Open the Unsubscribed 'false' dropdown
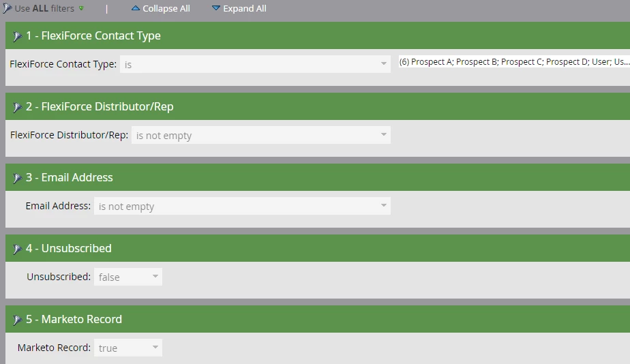Screen dimensions: 630x364 point(128,277)
